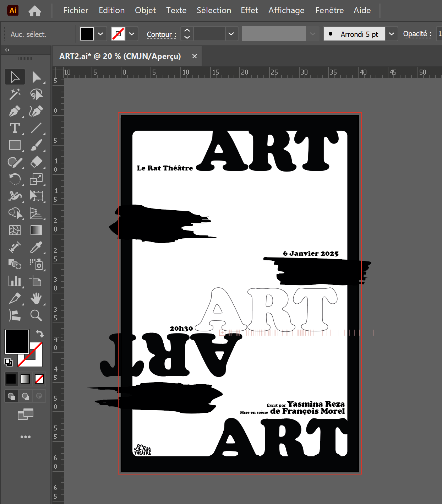Image resolution: width=442 pixels, height=504 pixels.
Task: Select the Pen tool
Action: (x=15, y=111)
